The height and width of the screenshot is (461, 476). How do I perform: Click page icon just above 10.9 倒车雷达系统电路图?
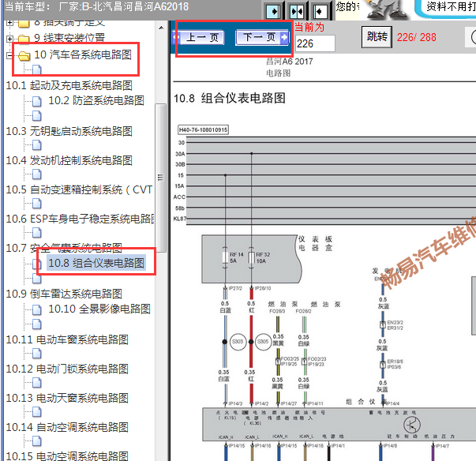point(37,278)
